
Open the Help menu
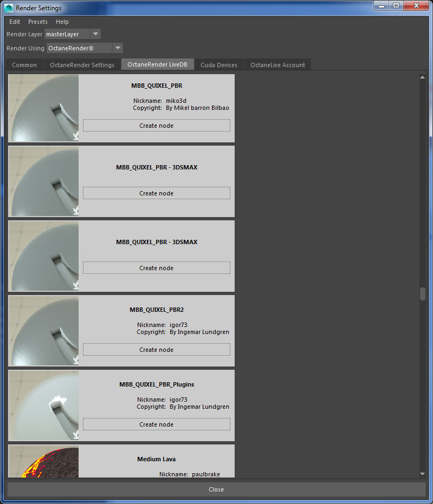[x=62, y=22]
